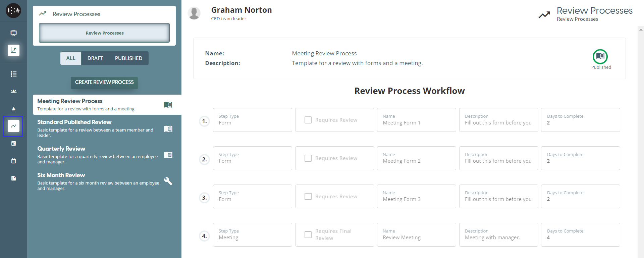This screenshot has height=258, width=644.
Task: Click the Meeting Form 2 name field
Action: pyautogui.click(x=416, y=158)
